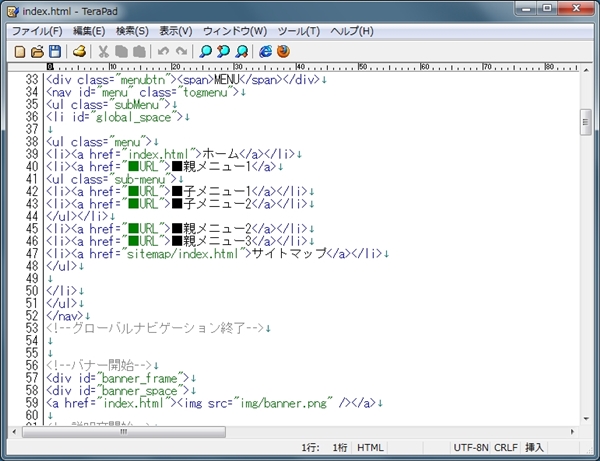Screen dimensions: 600x461
Task: Click 'sub-menu' class value on line 41
Action: coord(140,179)
